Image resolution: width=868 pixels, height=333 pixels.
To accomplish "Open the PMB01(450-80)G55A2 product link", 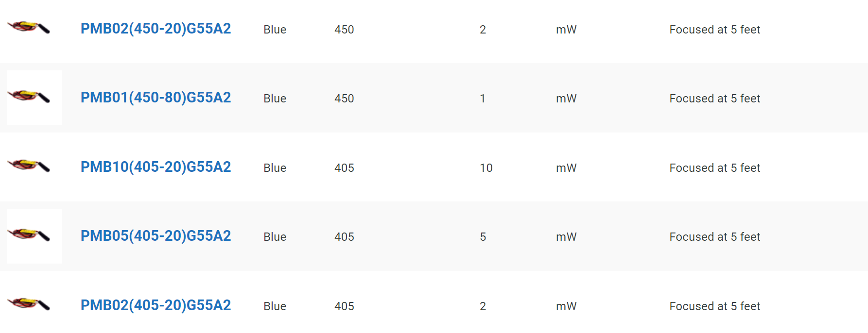I will [x=156, y=98].
